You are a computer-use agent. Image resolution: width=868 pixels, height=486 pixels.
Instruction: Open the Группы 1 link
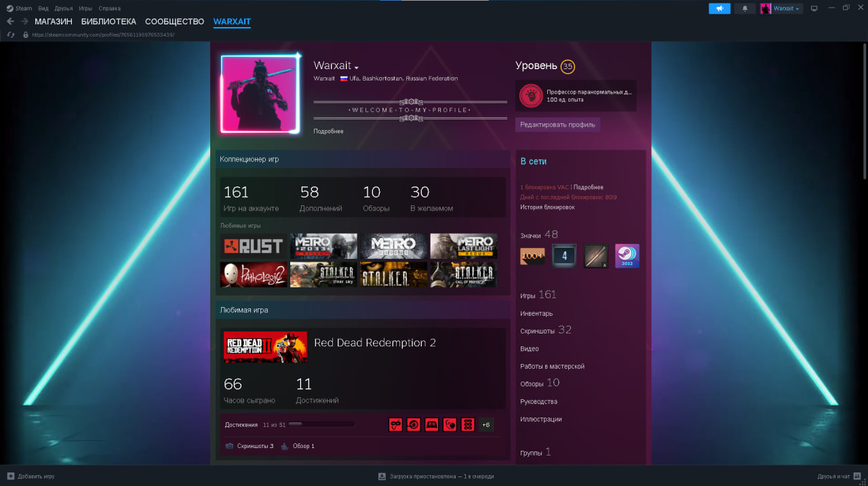pos(536,452)
